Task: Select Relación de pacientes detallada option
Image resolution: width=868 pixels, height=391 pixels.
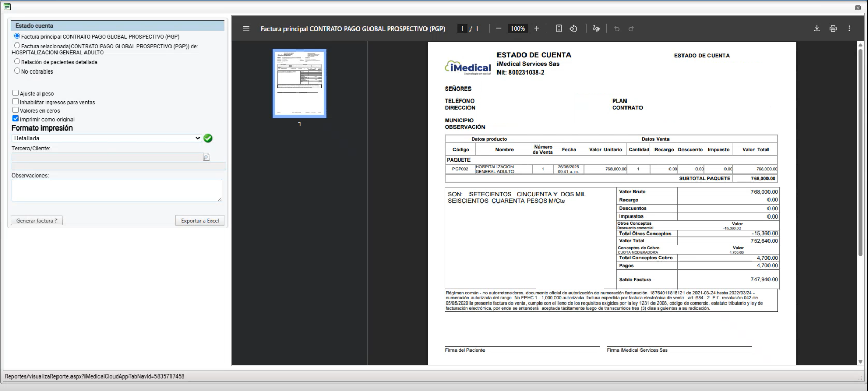Action: pyautogui.click(x=17, y=61)
